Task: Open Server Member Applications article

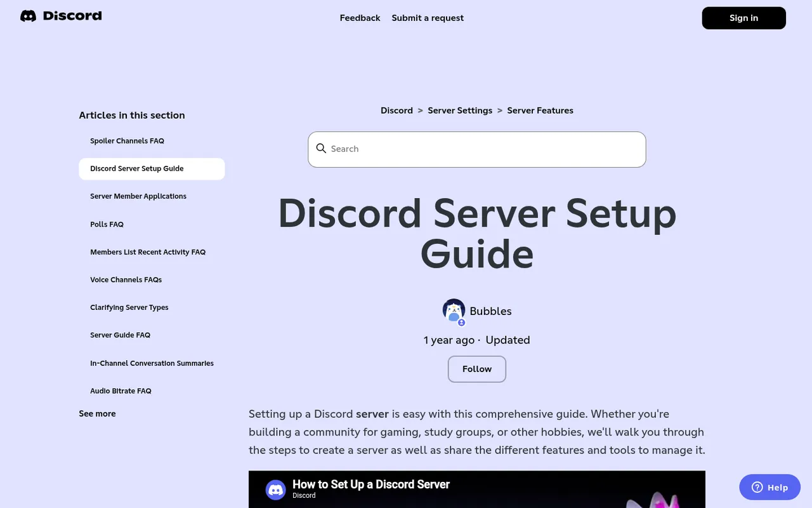Action: pos(138,196)
